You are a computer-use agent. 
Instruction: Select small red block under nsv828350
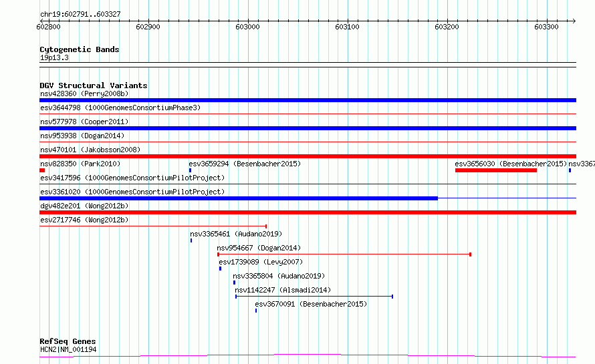tap(42, 170)
